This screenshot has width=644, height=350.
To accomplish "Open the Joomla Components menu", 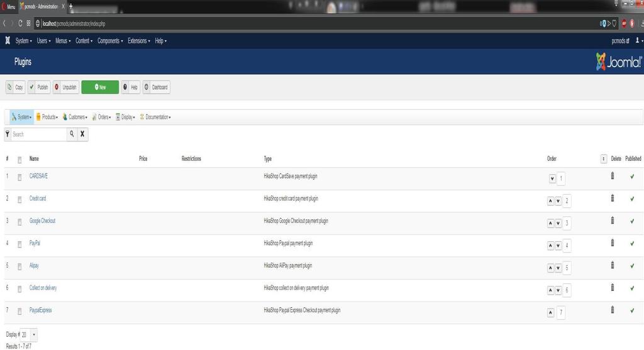I will 110,41.
